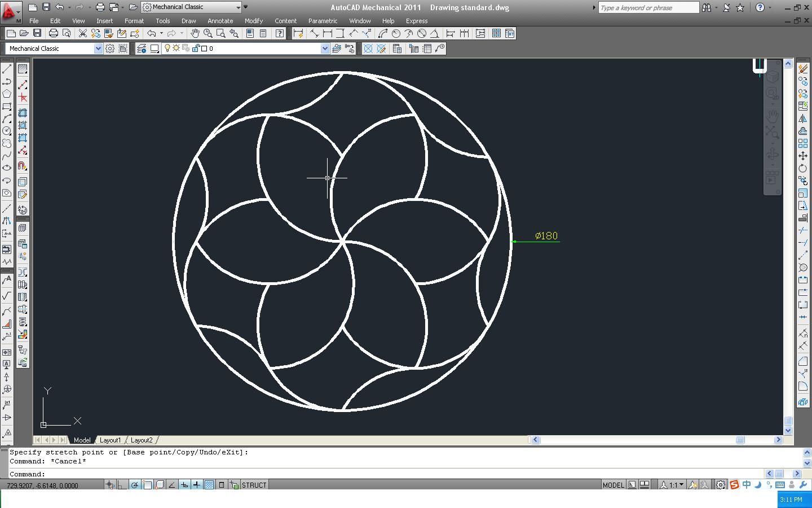Image resolution: width=812 pixels, height=508 pixels.
Task: Click the keyword search input field
Action: coord(648,7)
